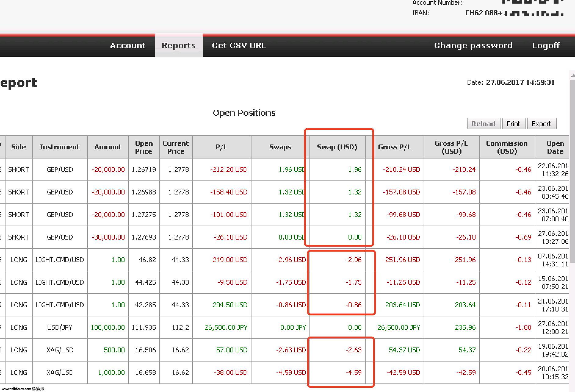Click the USD/JPY instrument cell
Screen dimensions: 575x392
pos(60,327)
